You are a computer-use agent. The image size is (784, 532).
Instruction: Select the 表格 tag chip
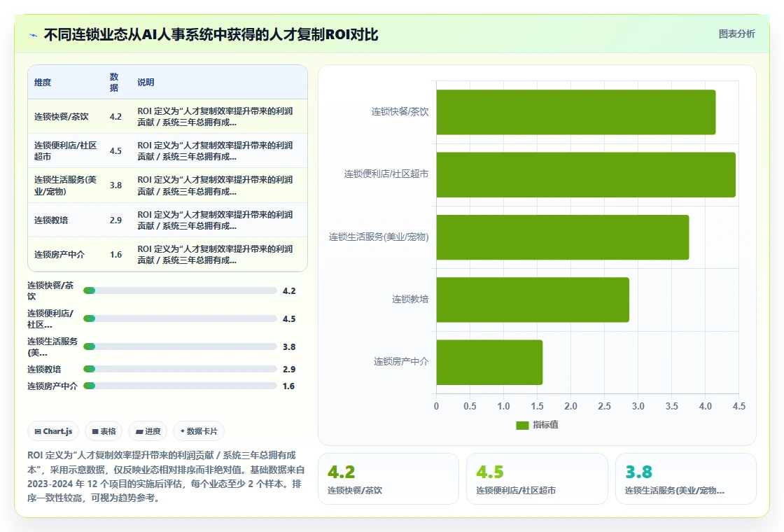(104, 431)
